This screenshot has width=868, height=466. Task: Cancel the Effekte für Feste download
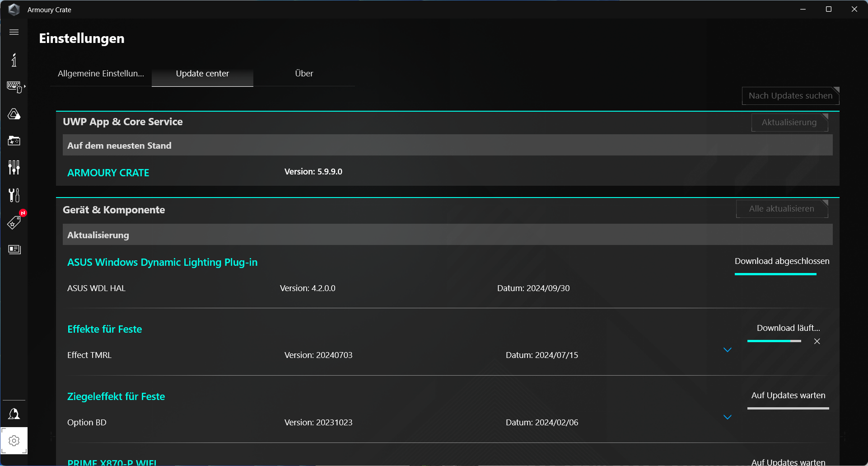tap(817, 341)
